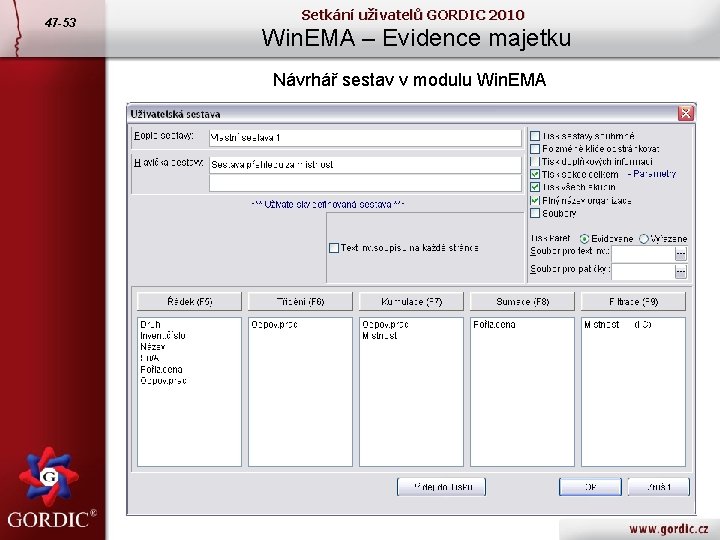Screen dimensions: 720x540
Task: Enable Po změně klíče odstránkovat checkbox
Action: 535,149
